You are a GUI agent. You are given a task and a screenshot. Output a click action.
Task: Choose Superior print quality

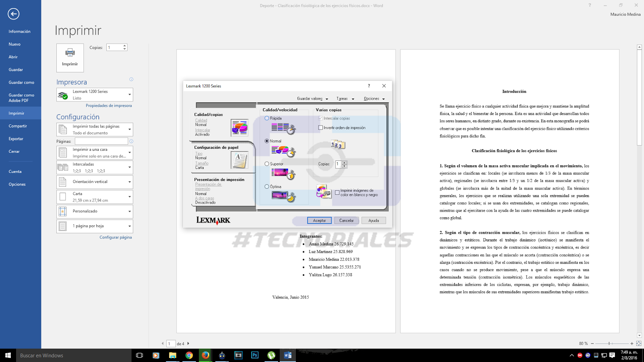267,164
